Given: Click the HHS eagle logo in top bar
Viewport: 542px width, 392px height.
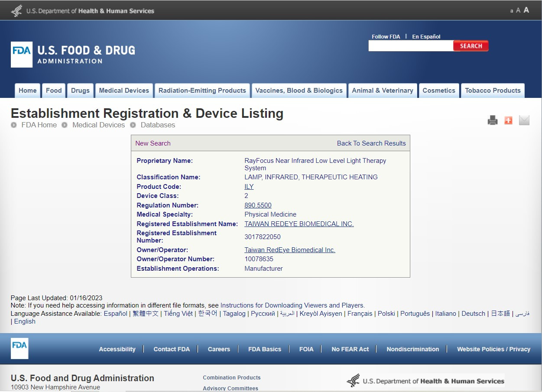Looking at the screenshot, I should (x=17, y=10).
